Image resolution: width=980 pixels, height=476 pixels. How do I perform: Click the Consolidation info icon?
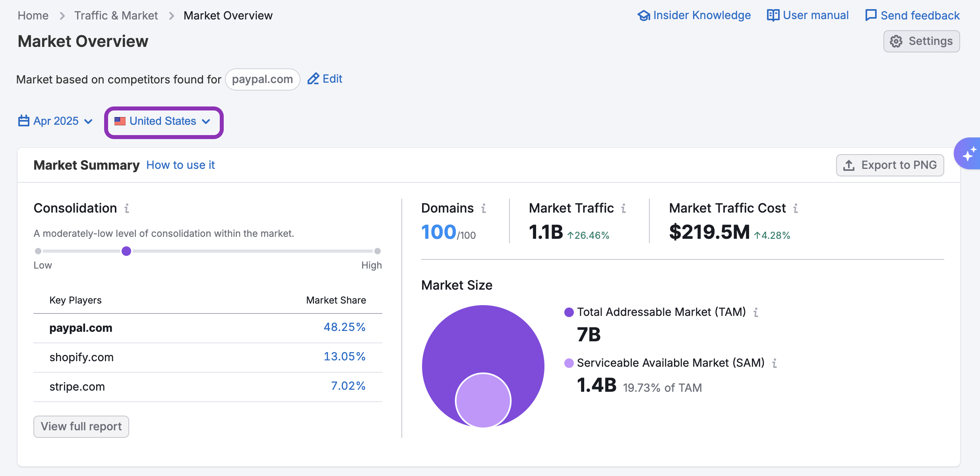click(127, 208)
